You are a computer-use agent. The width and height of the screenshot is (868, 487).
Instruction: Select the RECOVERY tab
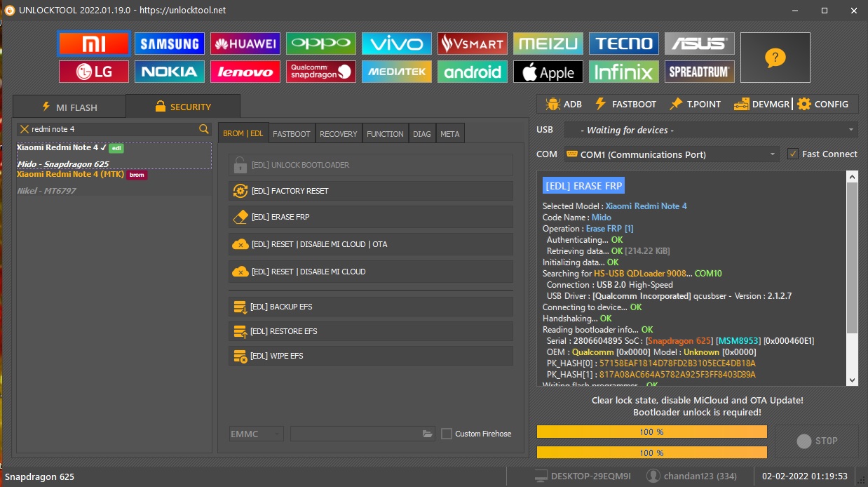coord(339,133)
